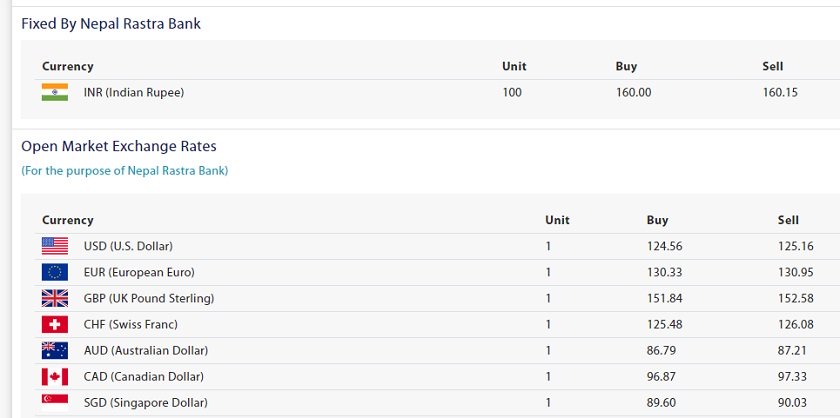Click the 'Open Market Exchange Rates' heading
840x418 pixels.
pos(119,146)
